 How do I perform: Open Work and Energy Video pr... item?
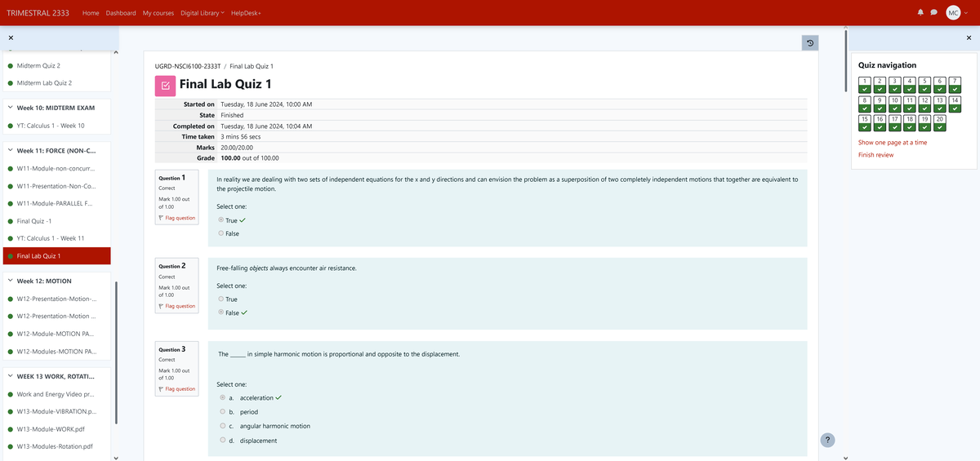pos(56,394)
